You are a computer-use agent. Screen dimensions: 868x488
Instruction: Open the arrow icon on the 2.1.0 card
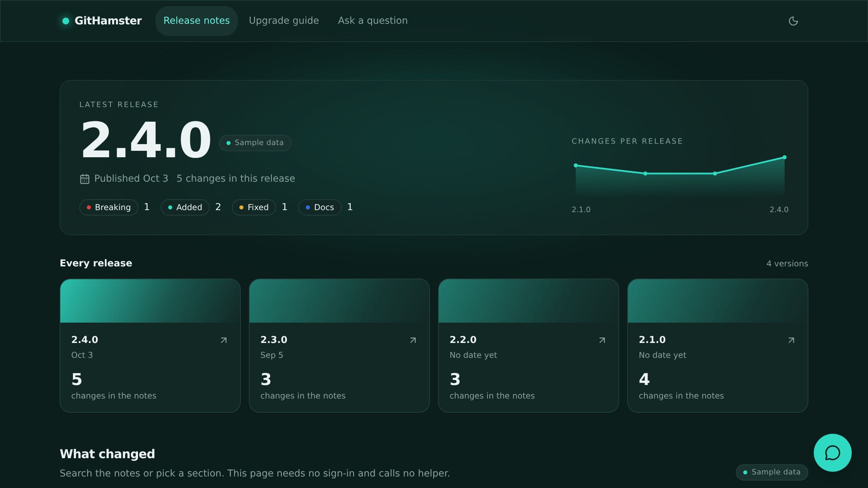pyautogui.click(x=791, y=340)
